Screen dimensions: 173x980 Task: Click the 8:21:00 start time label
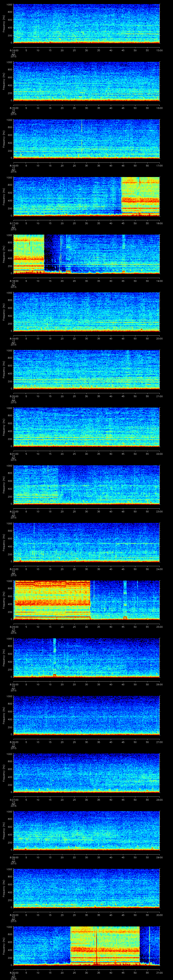14,454
